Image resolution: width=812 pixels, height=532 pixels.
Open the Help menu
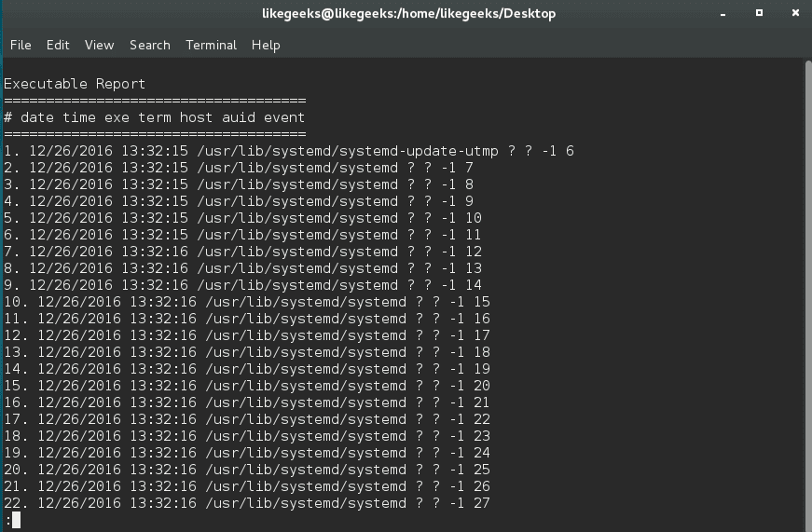[x=266, y=45]
